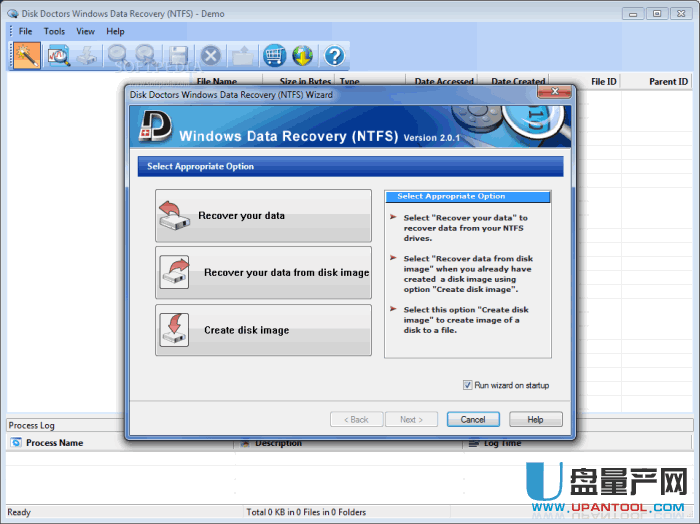Viewport: 700px width, 524px height.
Task: Select Recover your data option
Action: 263,216
